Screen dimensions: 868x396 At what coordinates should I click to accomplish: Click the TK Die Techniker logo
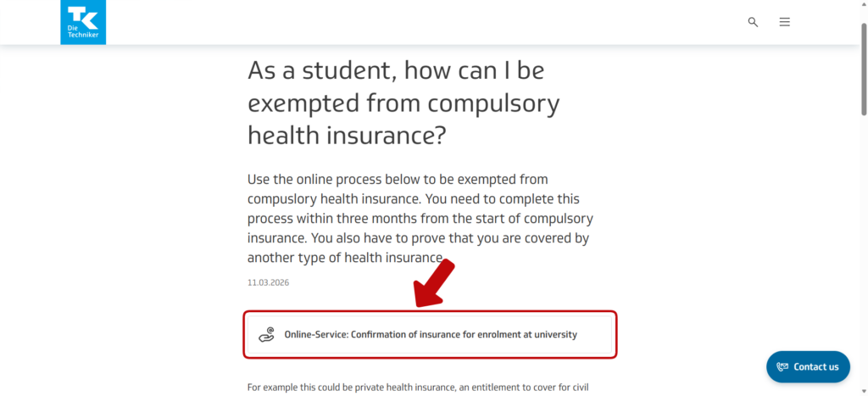point(83,22)
